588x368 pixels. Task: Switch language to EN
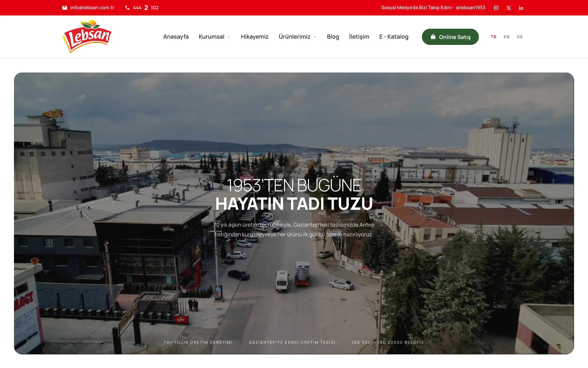click(x=507, y=37)
